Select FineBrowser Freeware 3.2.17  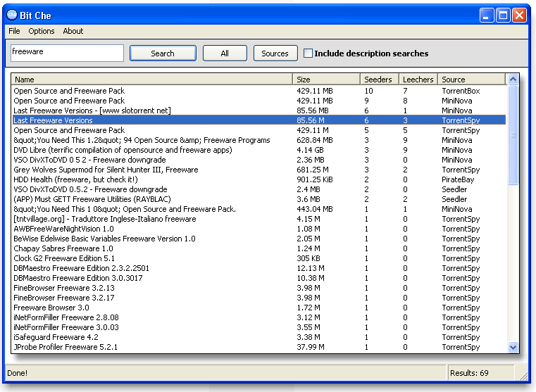[x=258, y=298]
